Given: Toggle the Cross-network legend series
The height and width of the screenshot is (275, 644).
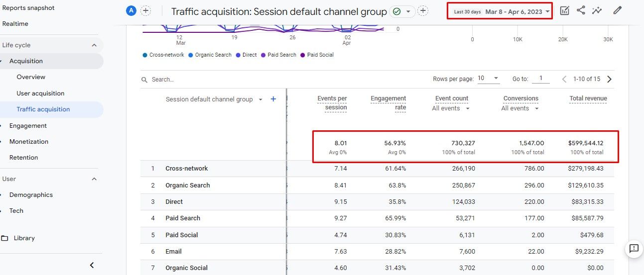Looking at the screenshot, I should (163, 55).
